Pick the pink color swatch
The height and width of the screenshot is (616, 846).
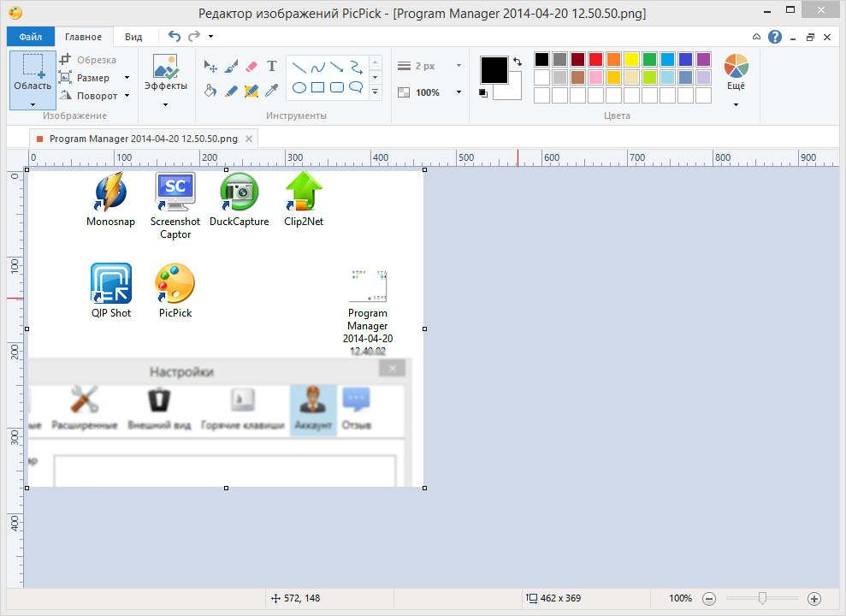tap(595, 78)
